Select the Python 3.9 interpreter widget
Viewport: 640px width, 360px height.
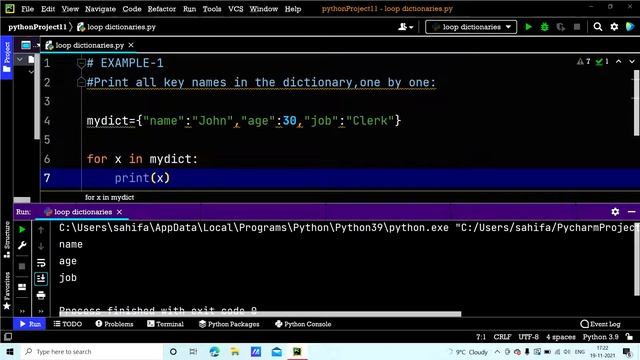click(600, 337)
